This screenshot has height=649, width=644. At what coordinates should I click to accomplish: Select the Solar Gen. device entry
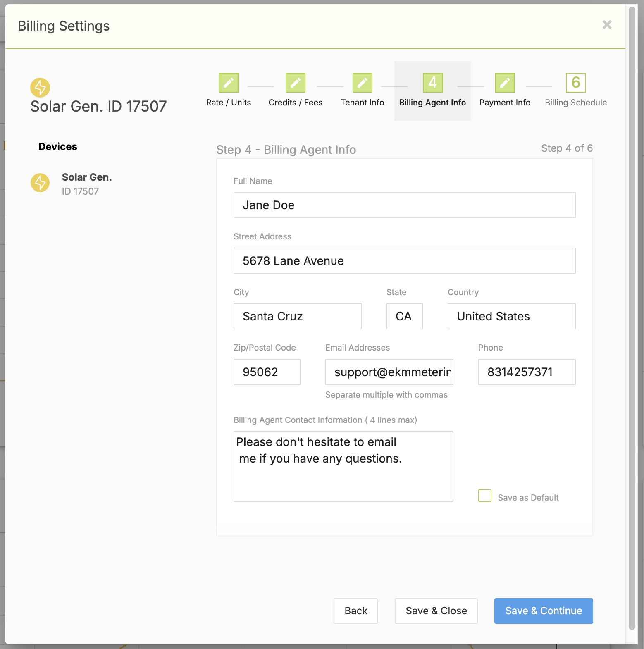point(71,184)
